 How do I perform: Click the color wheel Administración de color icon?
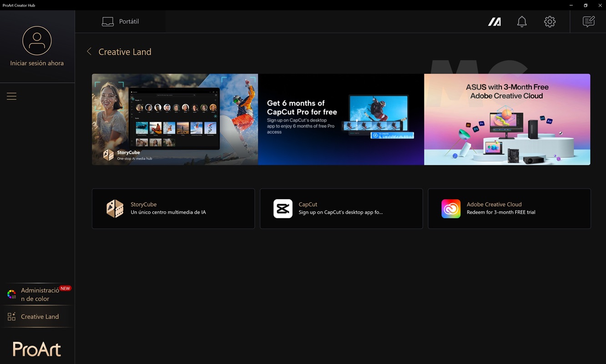coord(11,294)
